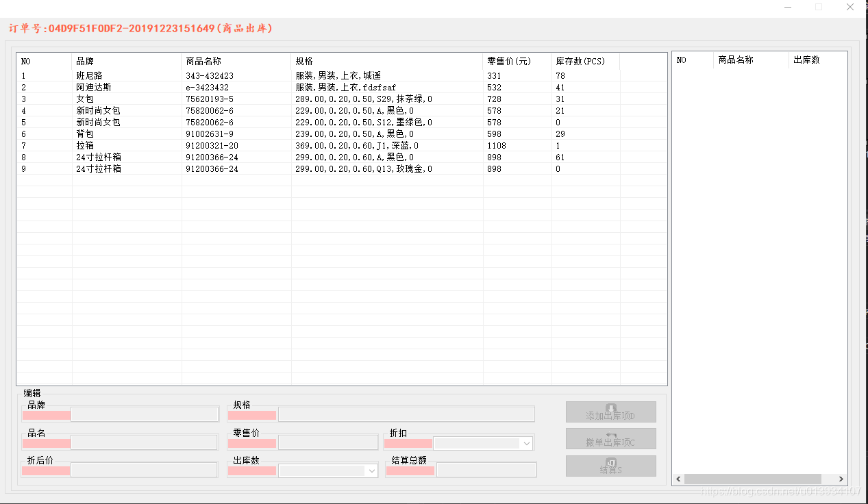The width and height of the screenshot is (868, 504).
Task: Click the 库存数(PCS) column header
Action: (579, 61)
